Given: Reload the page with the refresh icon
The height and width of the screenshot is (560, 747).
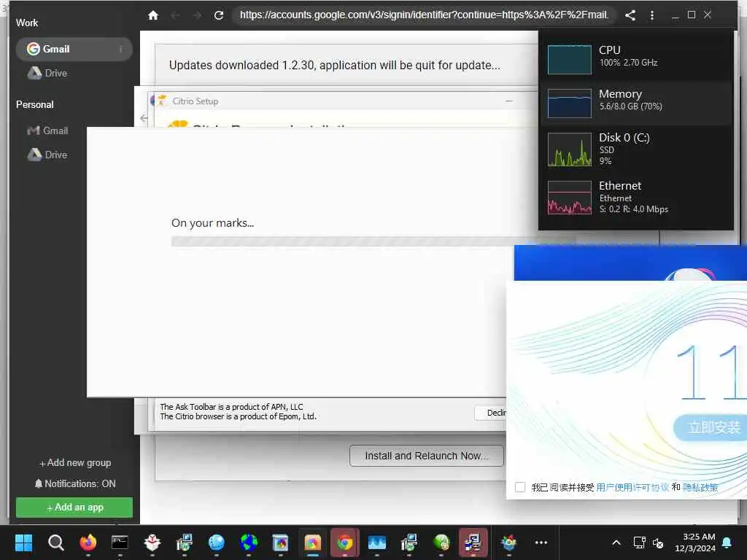Looking at the screenshot, I should point(219,15).
